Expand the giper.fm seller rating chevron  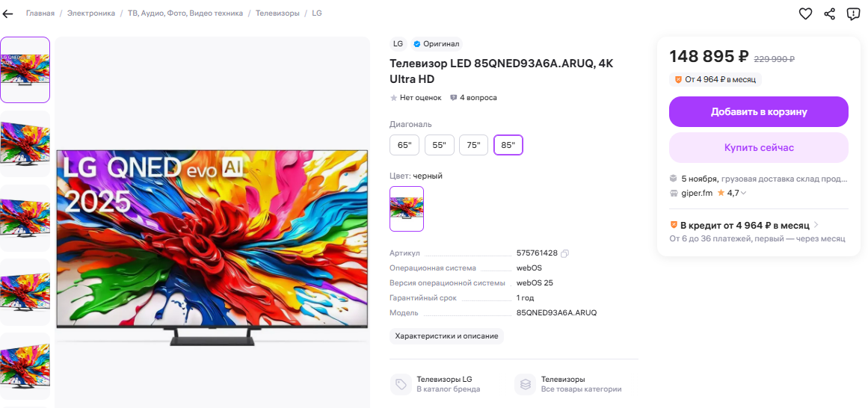point(743,194)
